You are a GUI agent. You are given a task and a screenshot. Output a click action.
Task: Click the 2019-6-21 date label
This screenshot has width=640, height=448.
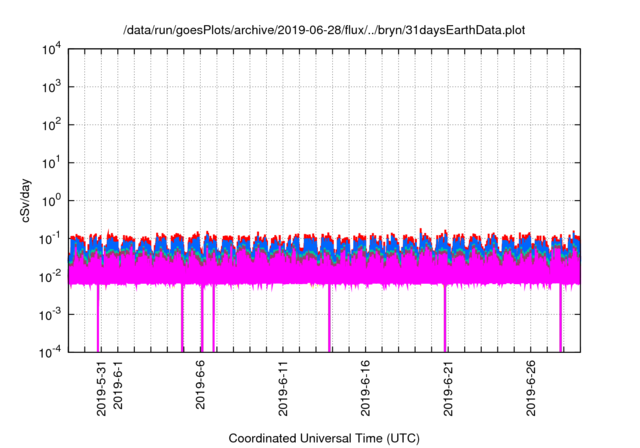point(448,388)
